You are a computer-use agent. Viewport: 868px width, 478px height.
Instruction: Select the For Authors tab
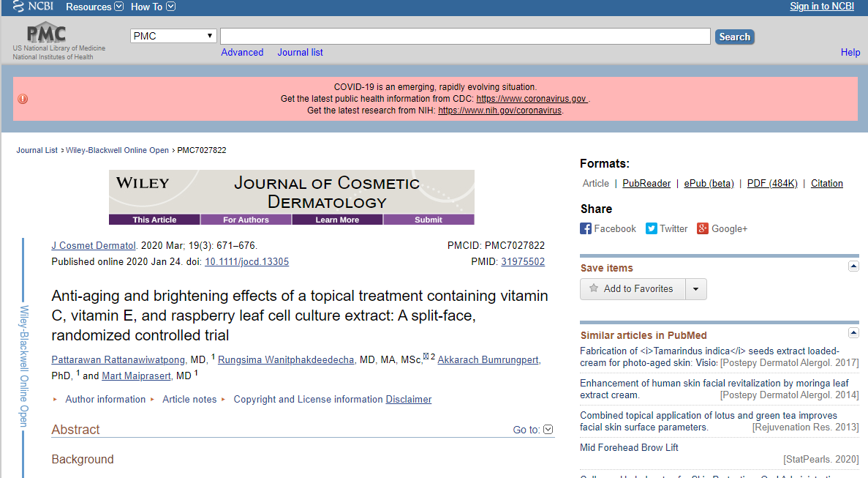click(246, 220)
